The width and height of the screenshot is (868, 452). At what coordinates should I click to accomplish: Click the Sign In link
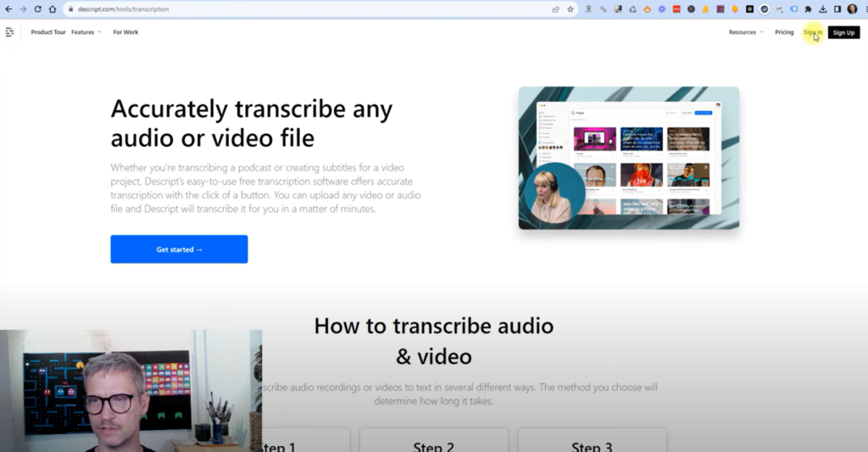[x=813, y=32]
